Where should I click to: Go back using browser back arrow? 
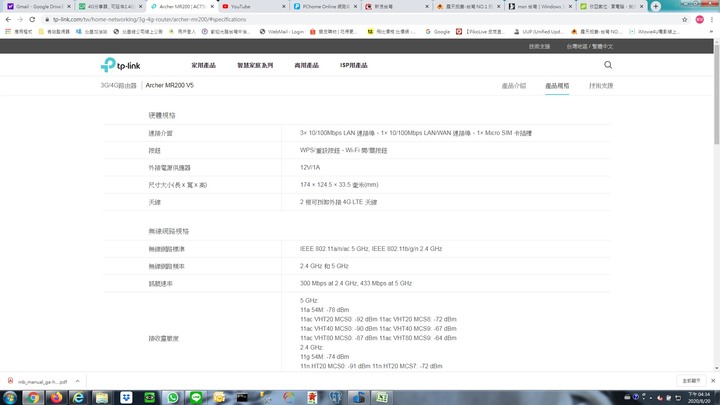tap(8, 19)
